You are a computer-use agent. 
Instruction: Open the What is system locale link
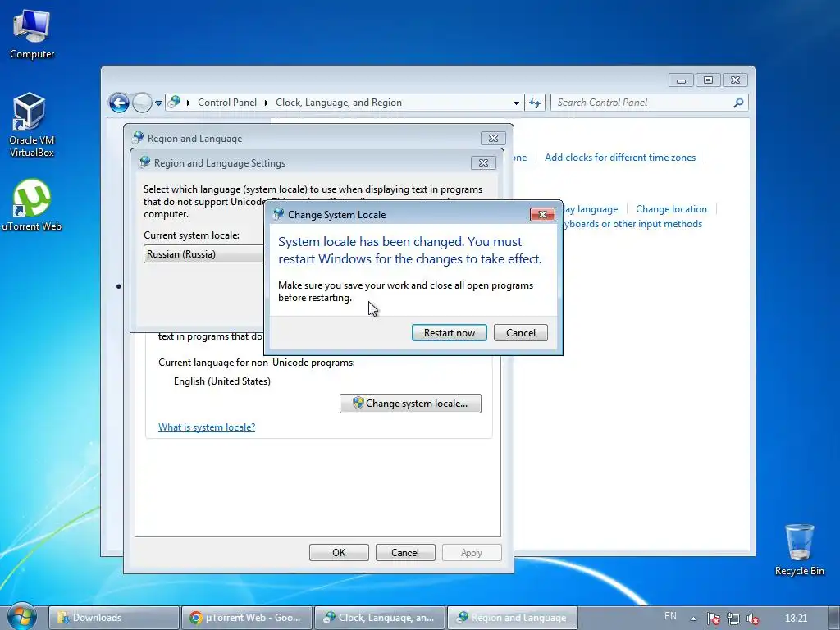tap(207, 427)
